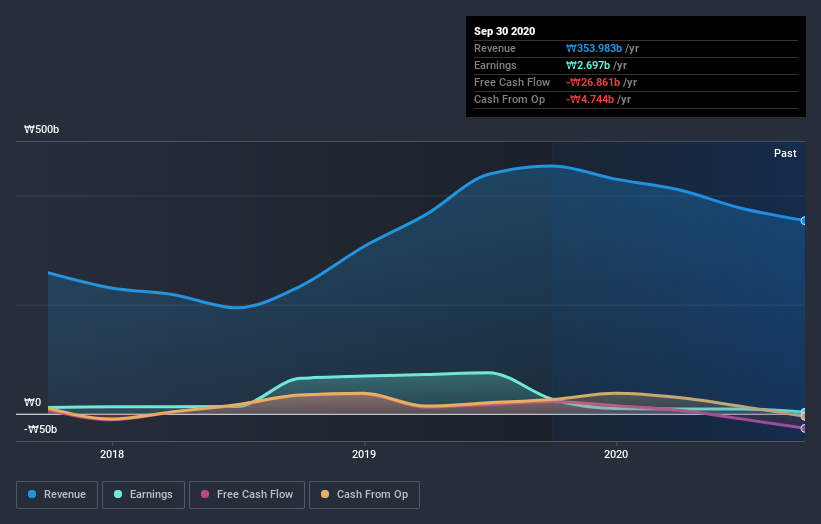
Task: Click the ₩353.983b revenue value
Action: point(594,48)
